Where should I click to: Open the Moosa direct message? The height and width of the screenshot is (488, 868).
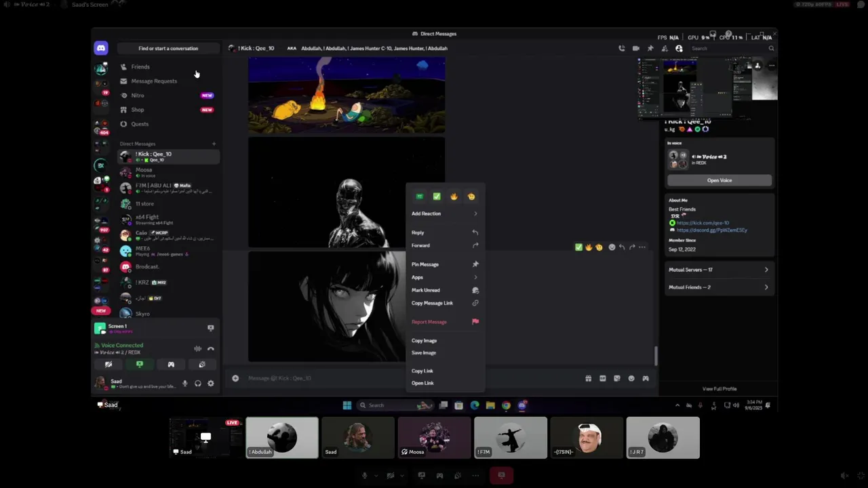168,172
